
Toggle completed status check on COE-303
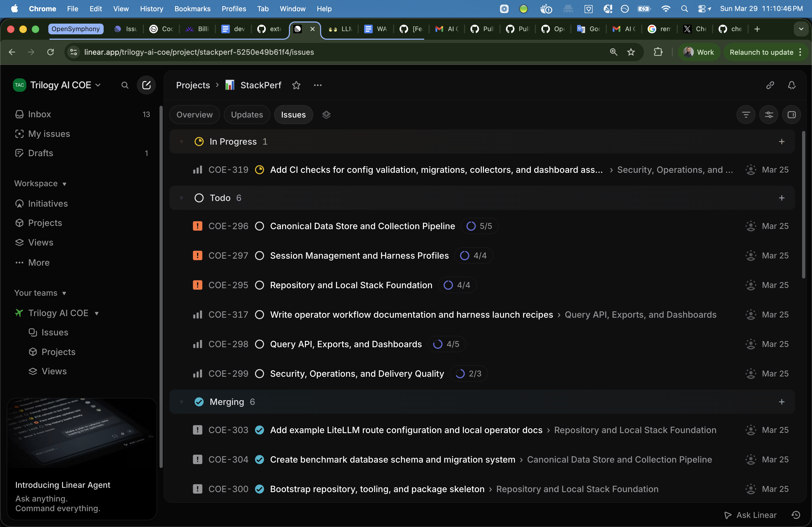[259, 430]
